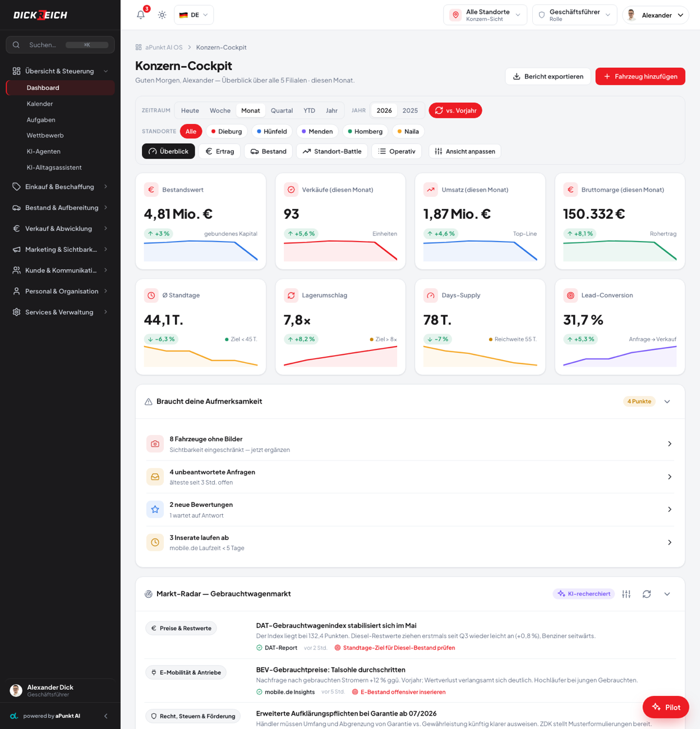Select the orange Naila location chip
The image size is (700, 729).
408,131
